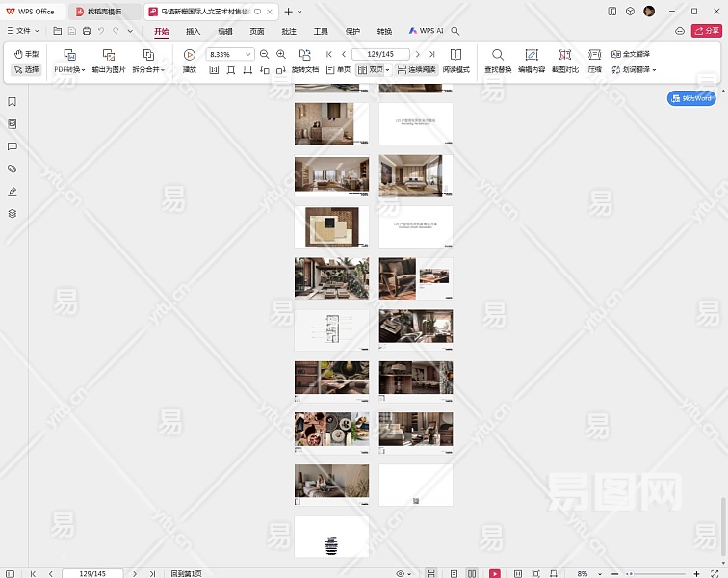Toggle 双页 two-page layout

(371, 70)
